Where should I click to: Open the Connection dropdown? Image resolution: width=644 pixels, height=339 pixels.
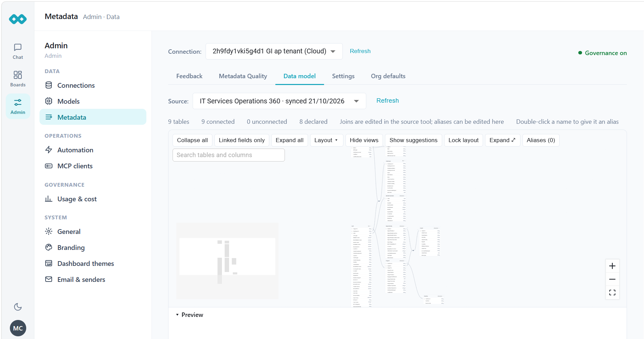pyautogui.click(x=274, y=51)
